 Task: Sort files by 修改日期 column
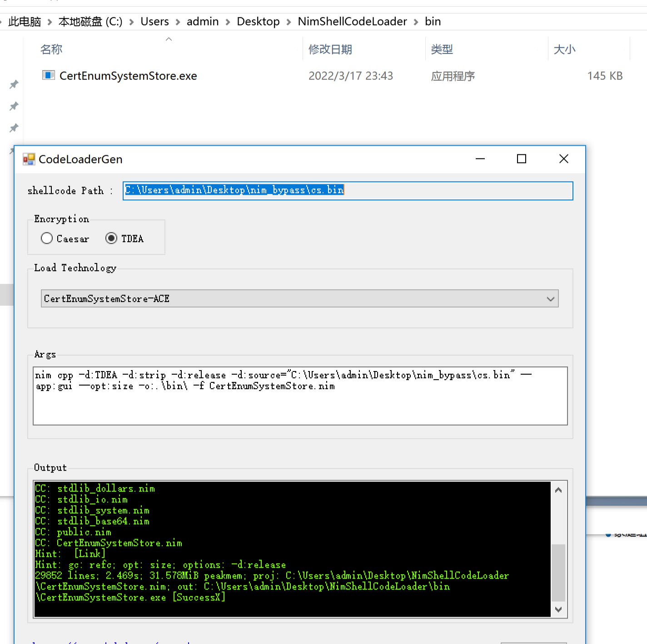(x=330, y=49)
